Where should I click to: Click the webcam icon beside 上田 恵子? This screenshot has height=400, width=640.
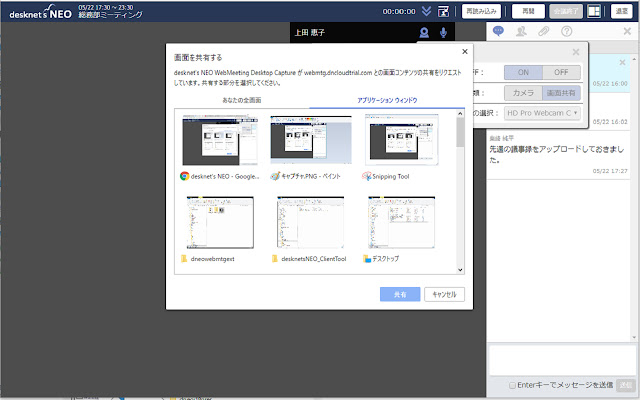point(424,33)
